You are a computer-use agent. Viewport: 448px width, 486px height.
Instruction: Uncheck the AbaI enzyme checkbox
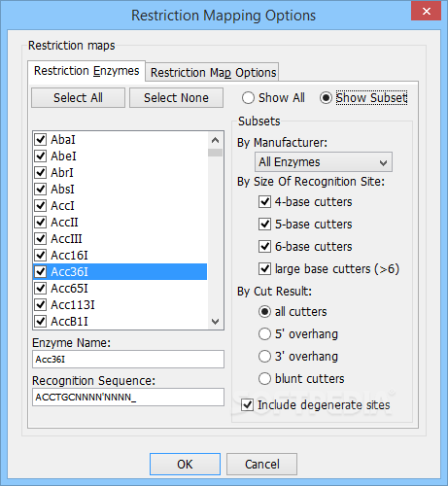click(x=41, y=140)
